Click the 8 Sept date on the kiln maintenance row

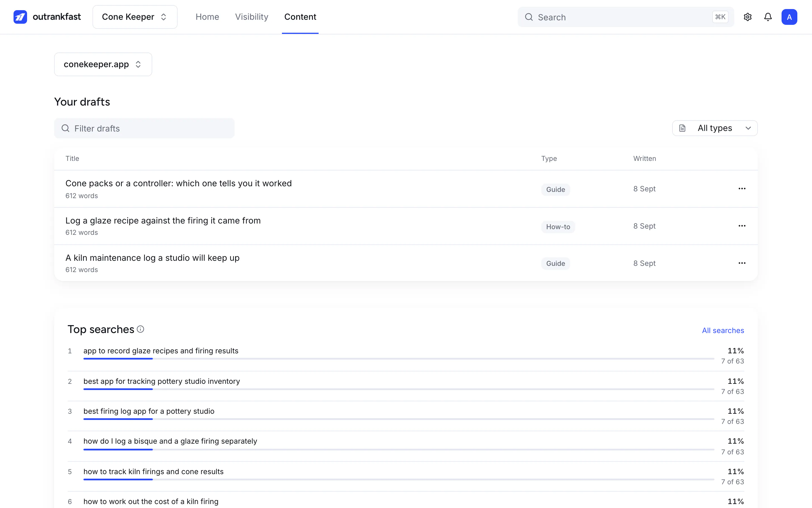pos(644,263)
